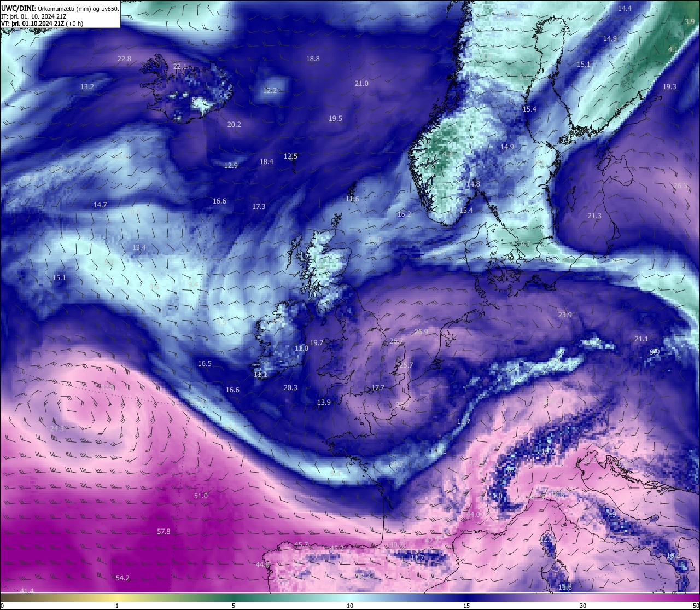
Task: Click the 3.9 value label
Action: tap(690, 21)
